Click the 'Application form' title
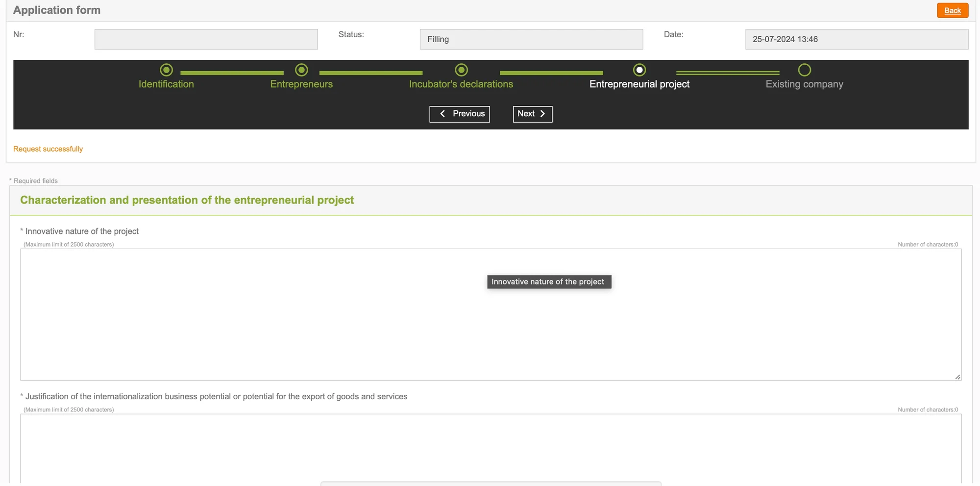 [57, 10]
